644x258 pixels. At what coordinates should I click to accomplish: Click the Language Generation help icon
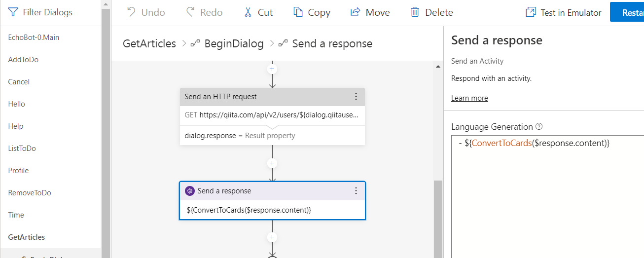pyautogui.click(x=539, y=127)
